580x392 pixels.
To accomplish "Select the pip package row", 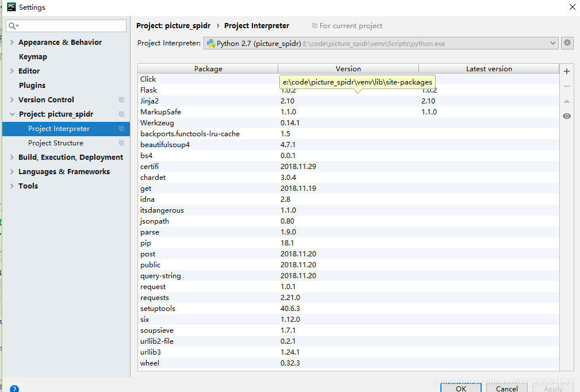I will point(348,243).
